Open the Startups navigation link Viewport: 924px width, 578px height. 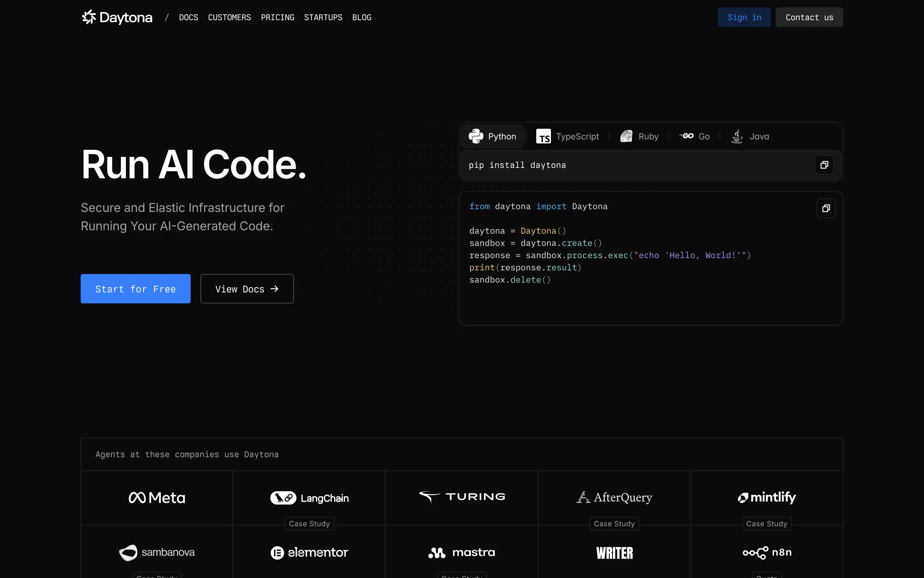[323, 18]
